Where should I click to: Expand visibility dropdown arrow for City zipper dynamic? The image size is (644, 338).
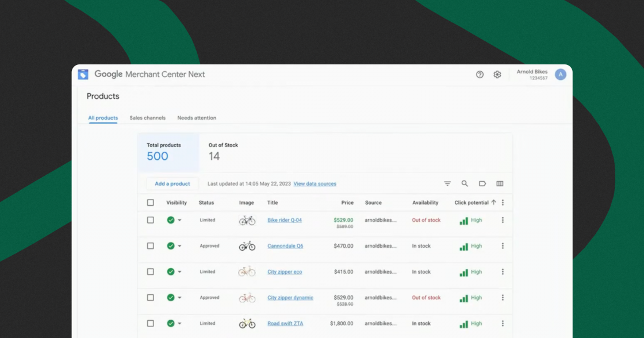179,298
